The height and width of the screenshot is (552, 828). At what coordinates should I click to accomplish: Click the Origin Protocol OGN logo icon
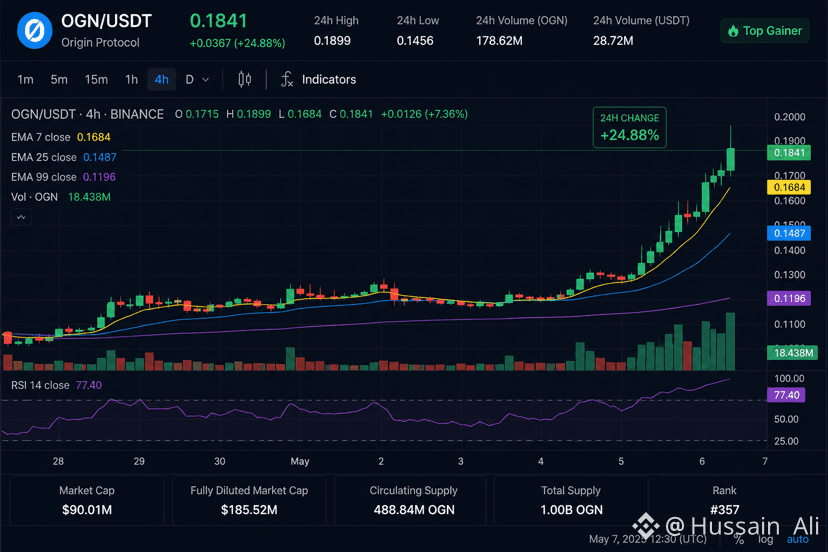pyautogui.click(x=35, y=31)
